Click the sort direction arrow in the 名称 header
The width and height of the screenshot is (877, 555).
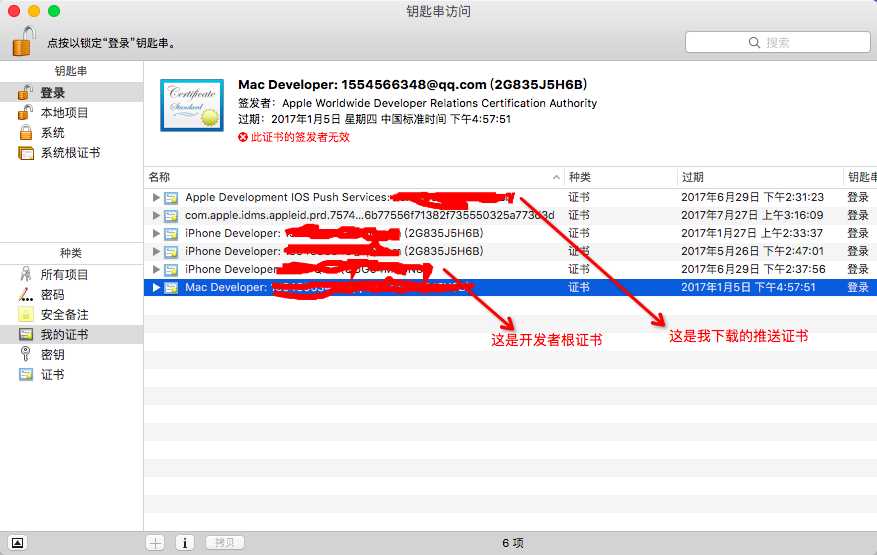coord(556,177)
